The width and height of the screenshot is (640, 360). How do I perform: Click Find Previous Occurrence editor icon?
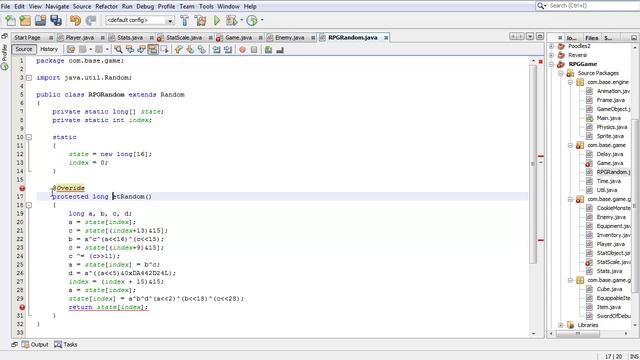[130, 50]
